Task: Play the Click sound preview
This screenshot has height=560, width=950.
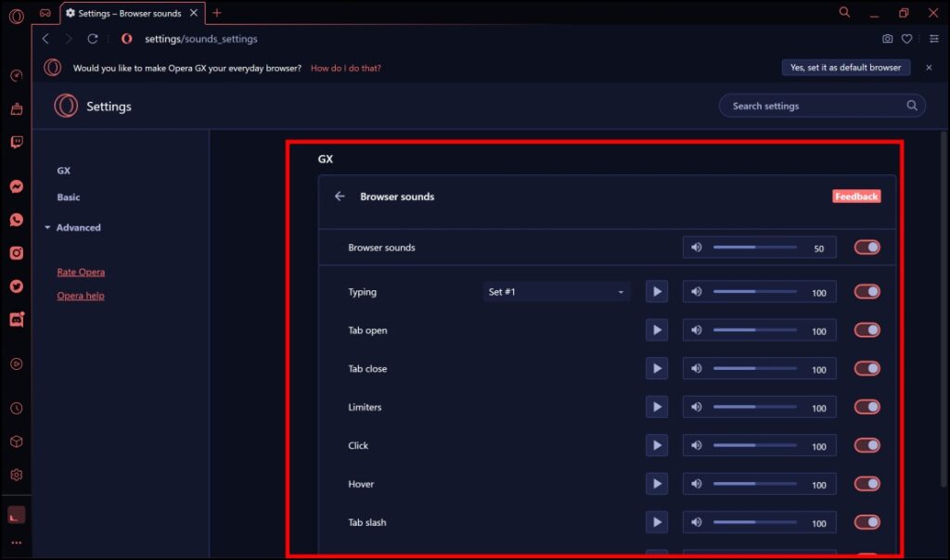Action: 657,446
